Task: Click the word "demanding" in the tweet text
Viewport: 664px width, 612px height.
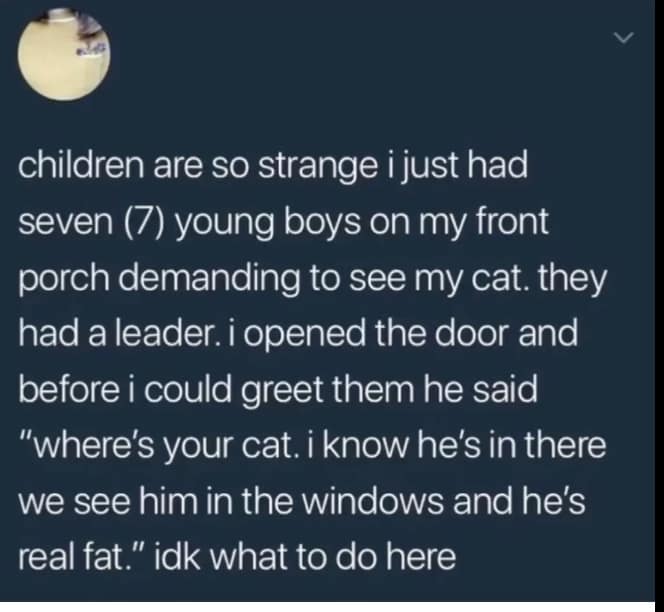Action: point(209,280)
